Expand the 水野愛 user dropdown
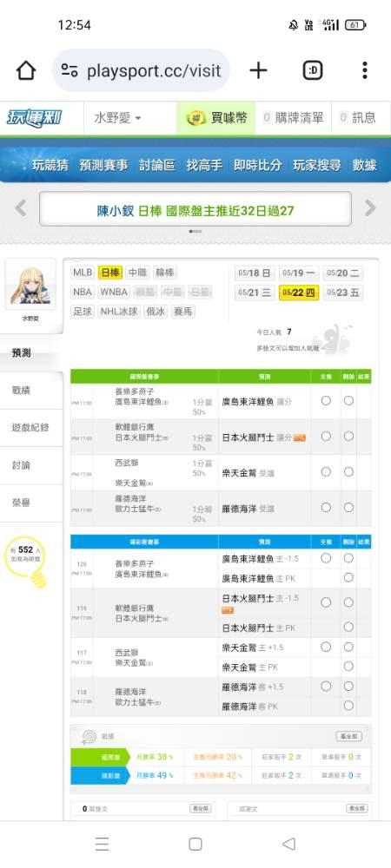 tap(118, 118)
